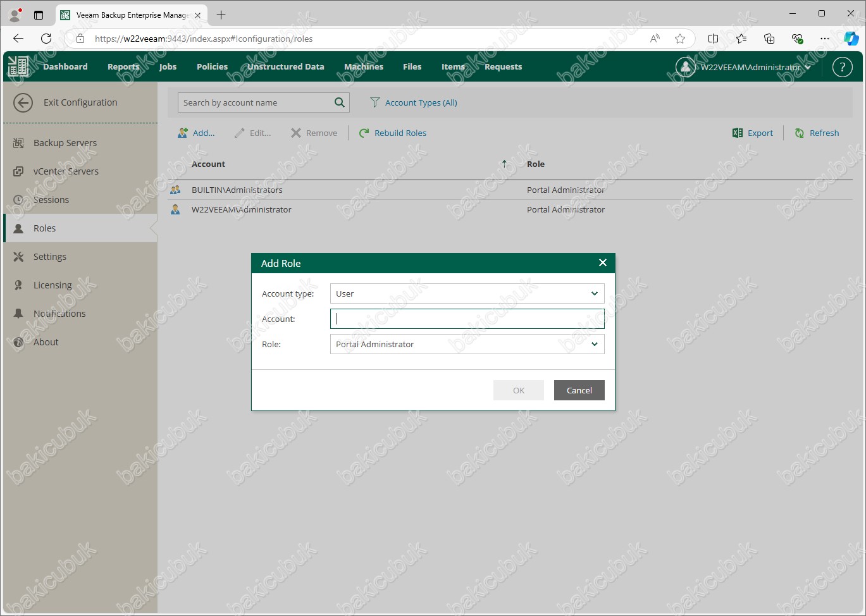Click the BUILTIN\Administrators group icon
This screenshot has width=866, height=616.
tap(175, 190)
